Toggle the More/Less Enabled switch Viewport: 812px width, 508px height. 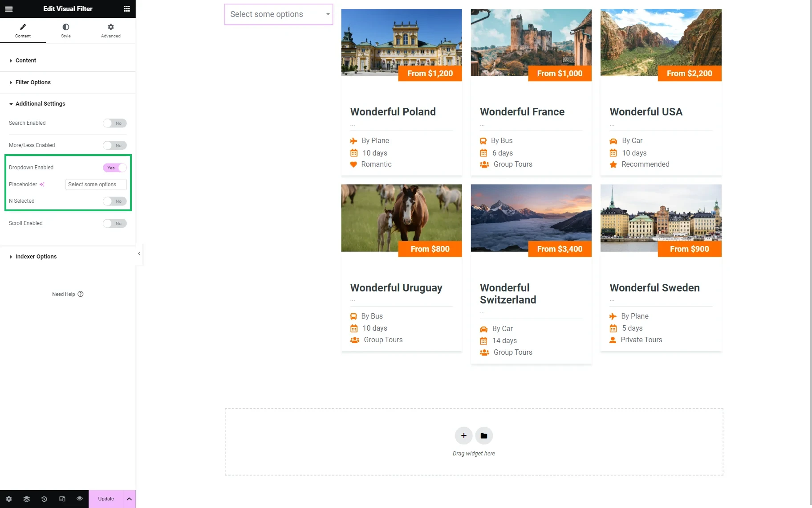115,145
